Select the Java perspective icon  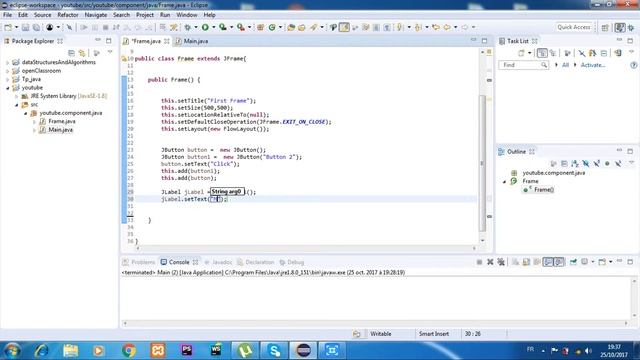click(620, 27)
